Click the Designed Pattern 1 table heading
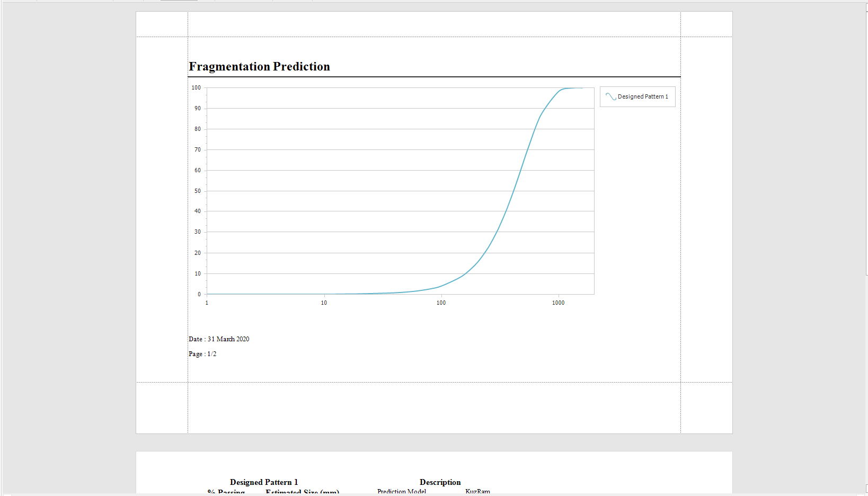This screenshot has height=496, width=868. point(264,482)
